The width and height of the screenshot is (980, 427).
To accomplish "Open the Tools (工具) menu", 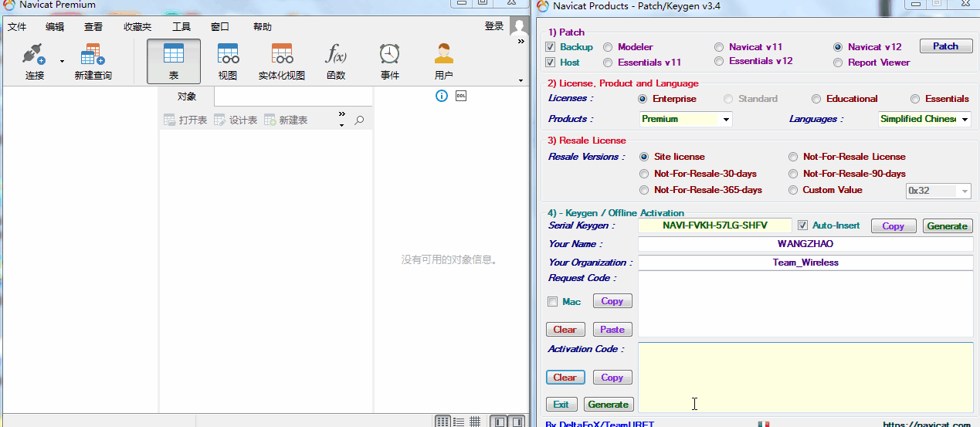I will tap(181, 27).
